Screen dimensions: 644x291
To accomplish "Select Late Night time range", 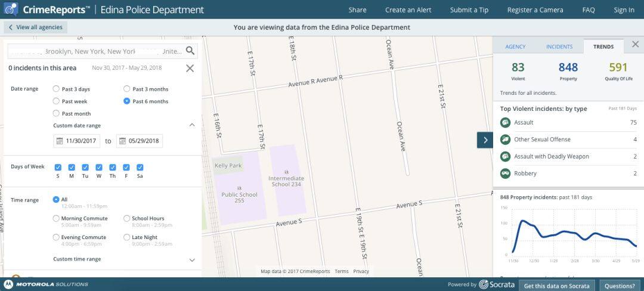I will coord(126,237).
